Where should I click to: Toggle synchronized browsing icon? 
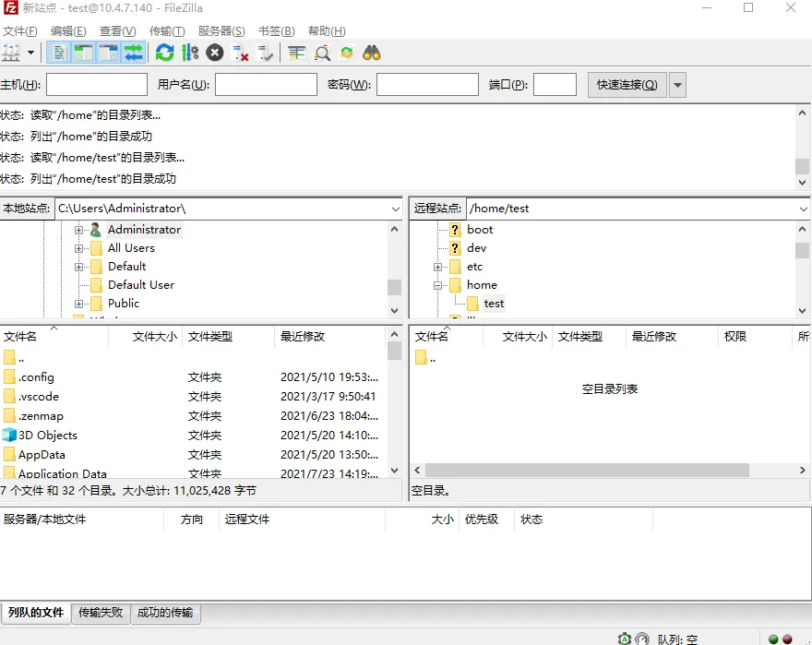coord(347,53)
